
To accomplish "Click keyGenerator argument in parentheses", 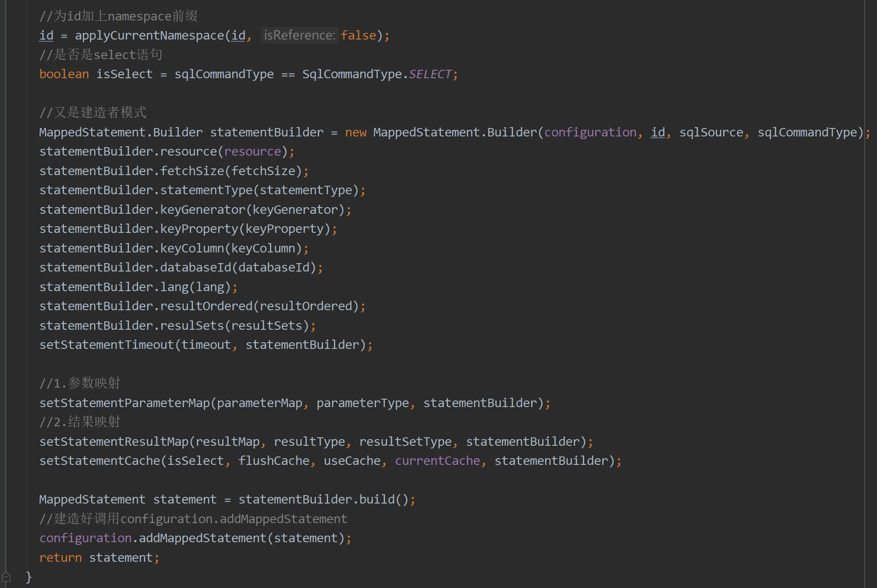I will pyautogui.click(x=295, y=210).
